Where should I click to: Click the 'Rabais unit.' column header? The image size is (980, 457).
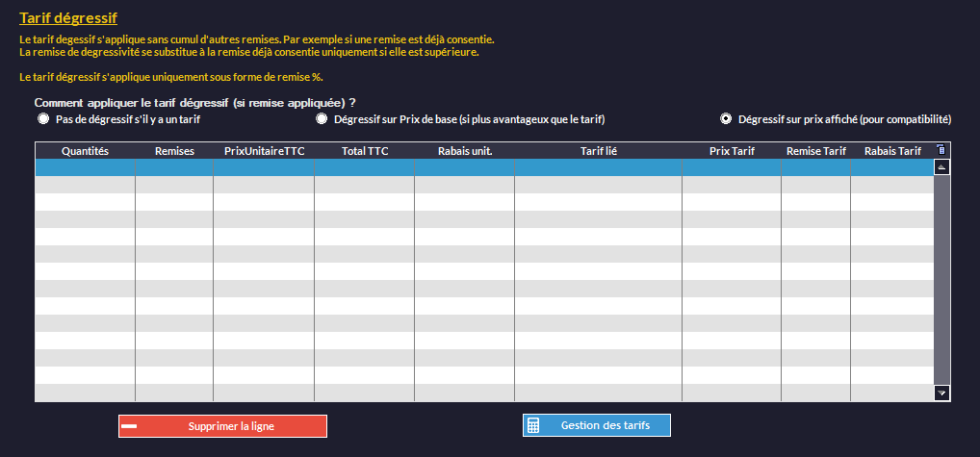coord(465,151)
